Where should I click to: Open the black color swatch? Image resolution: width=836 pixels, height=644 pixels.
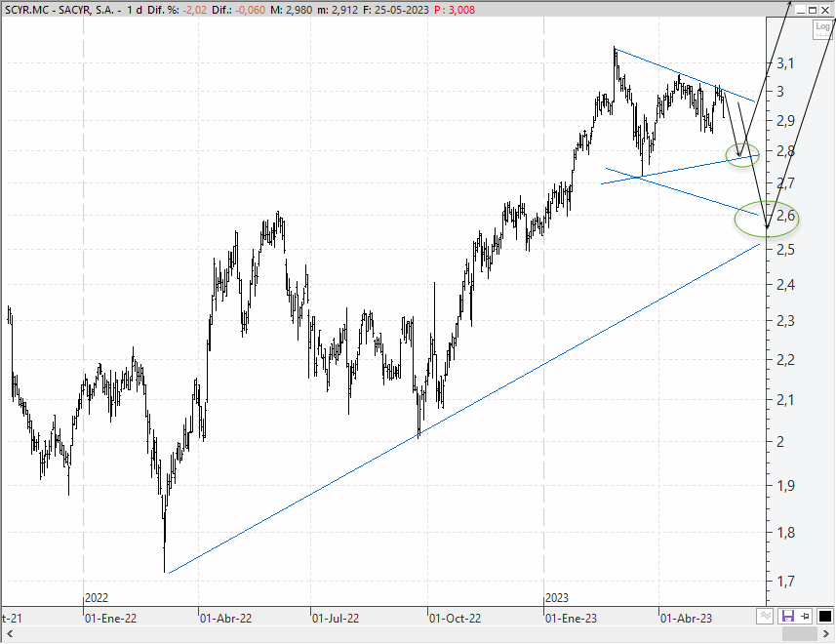(x=824, y=617)
